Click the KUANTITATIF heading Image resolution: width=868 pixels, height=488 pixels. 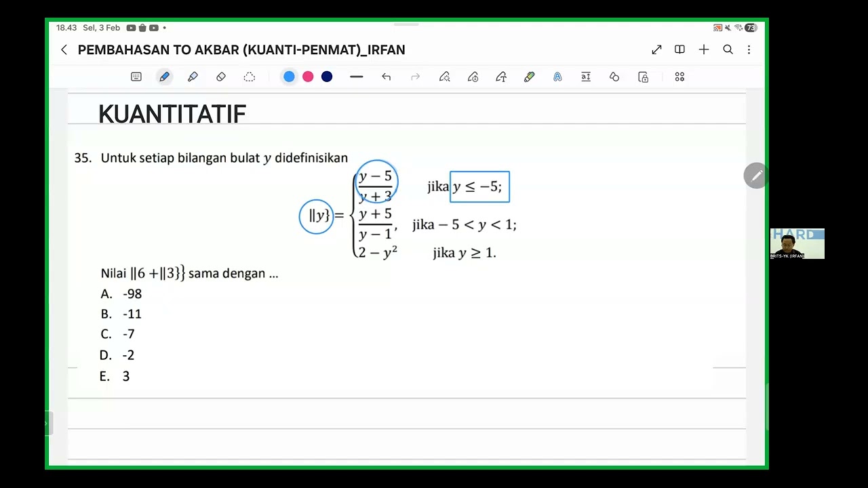click(x=172, y=114)
